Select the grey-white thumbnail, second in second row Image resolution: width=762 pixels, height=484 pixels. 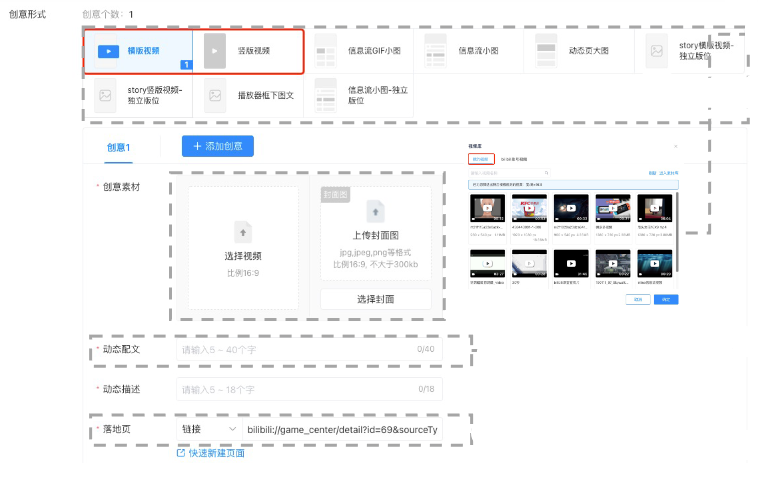coord(529,263)
